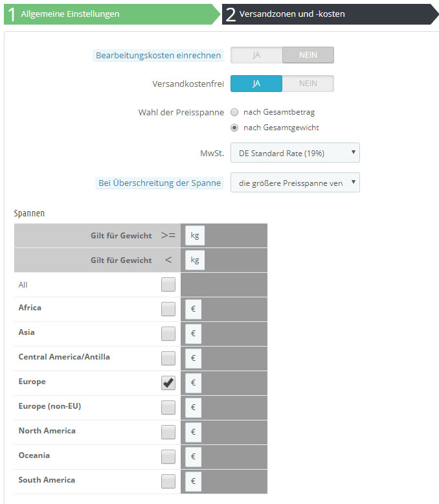Set Versandkostenfrei to NEIN
439x504 pixels.
click(308, 84)
